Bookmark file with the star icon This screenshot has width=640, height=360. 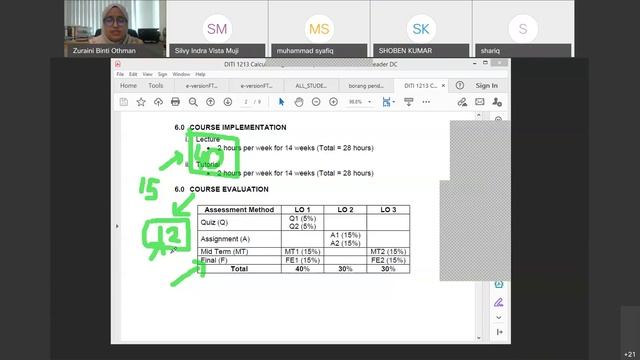coord(141,102)
